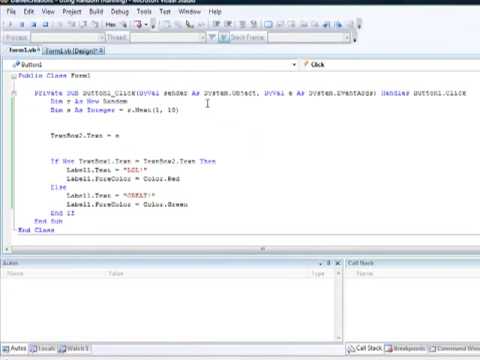Click the Comment out selected lines icon

[x=242, y=24]
